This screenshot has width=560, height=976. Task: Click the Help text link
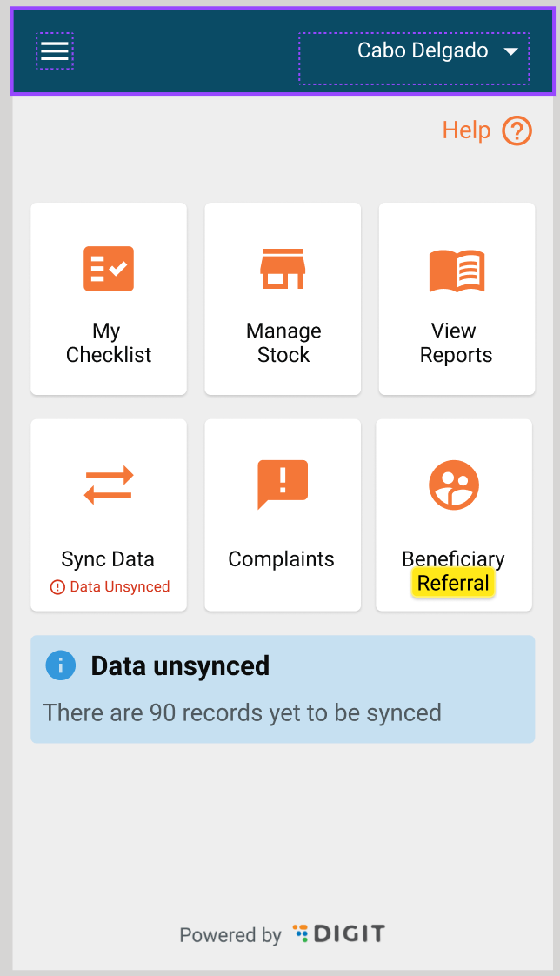(466, 130)
